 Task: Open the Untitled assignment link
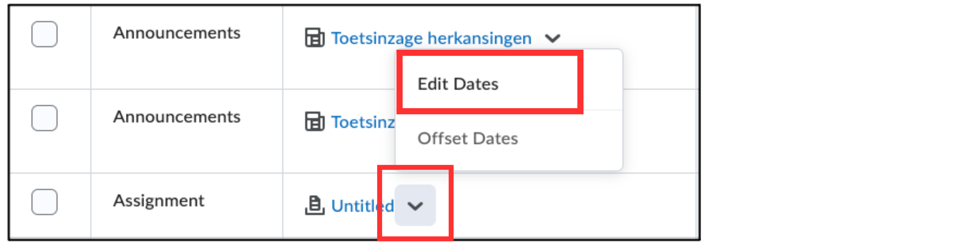(x=362, y=206)
